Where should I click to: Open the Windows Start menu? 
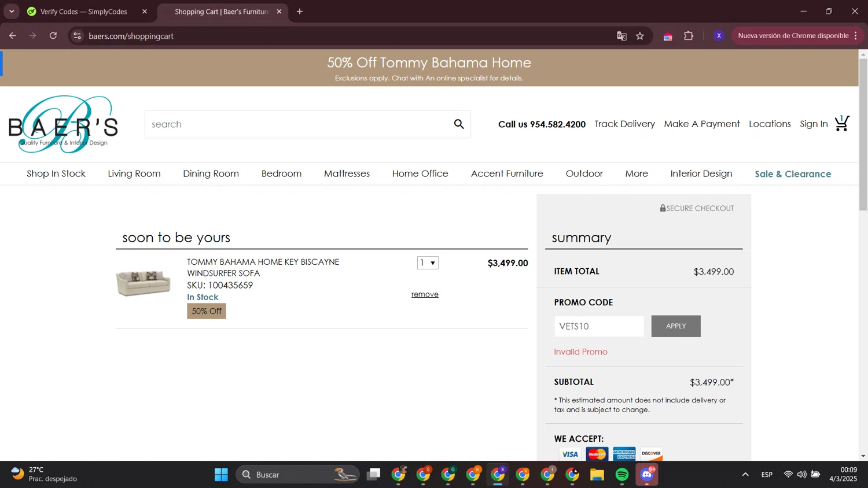(x=221, y=475)
